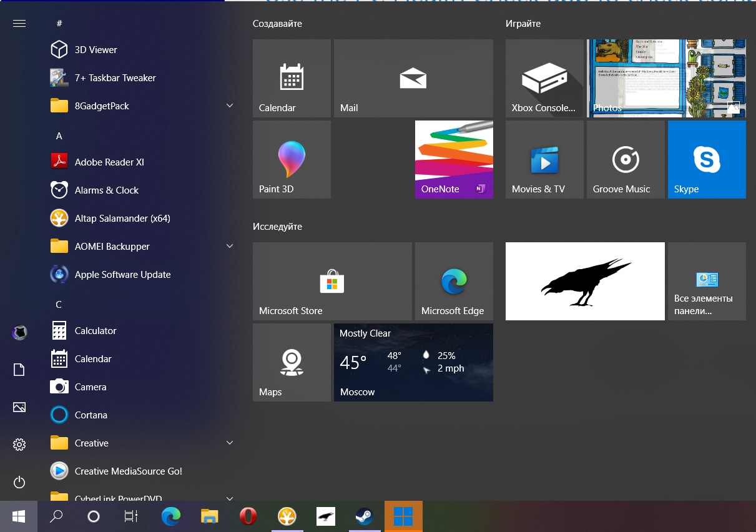
Task: Open Pictures from Start sidebar
Action: click(x=19, y=407)
